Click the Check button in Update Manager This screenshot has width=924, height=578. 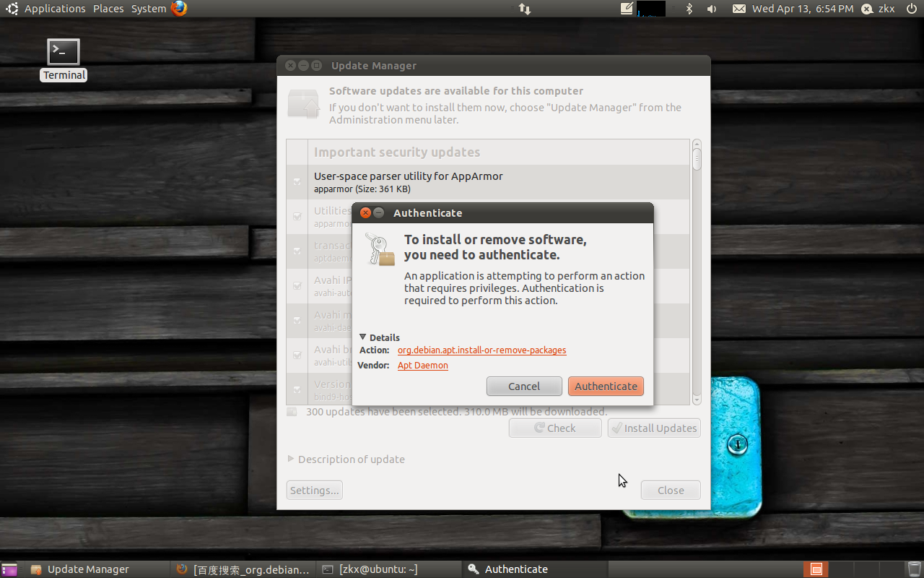[555, 428]
